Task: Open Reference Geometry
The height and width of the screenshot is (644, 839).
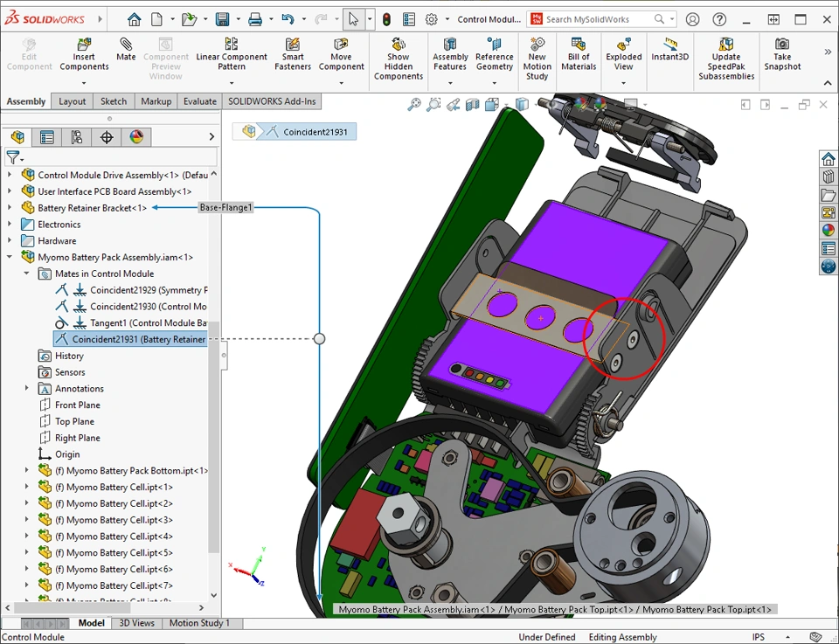Action: (495, 54)
